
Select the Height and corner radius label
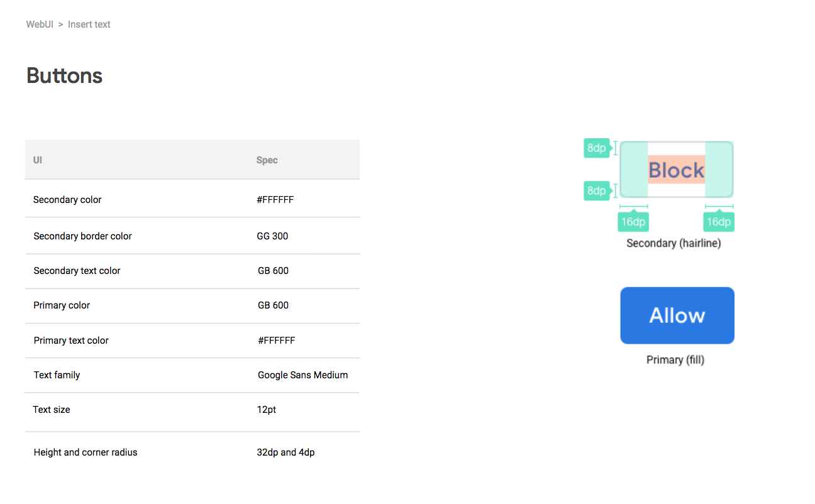(x=86, y=452)
